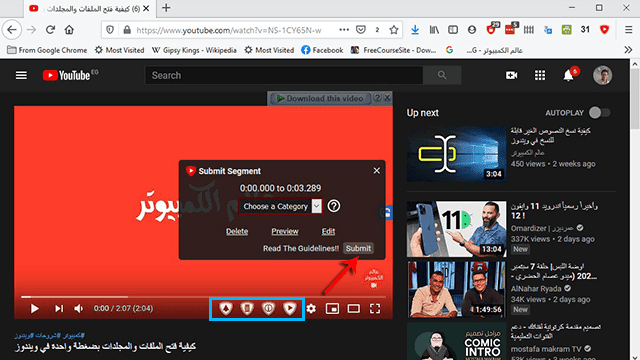Open video player settings gear

[311, 309]
